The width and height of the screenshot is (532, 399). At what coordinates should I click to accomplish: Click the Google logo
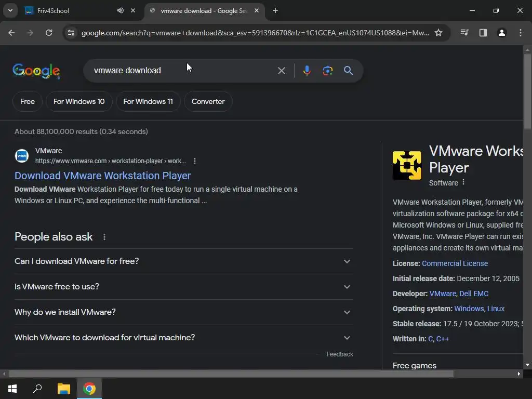tap(36, 71)
